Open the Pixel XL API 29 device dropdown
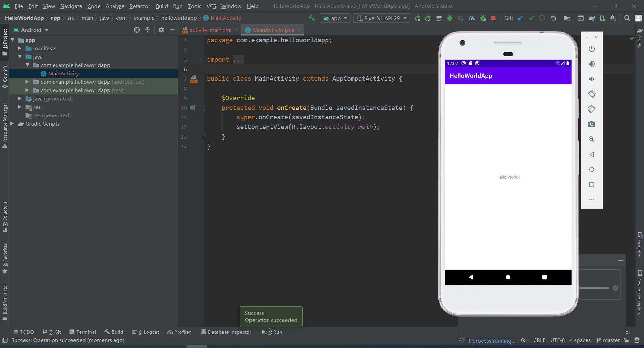 [x=382, y=18]
